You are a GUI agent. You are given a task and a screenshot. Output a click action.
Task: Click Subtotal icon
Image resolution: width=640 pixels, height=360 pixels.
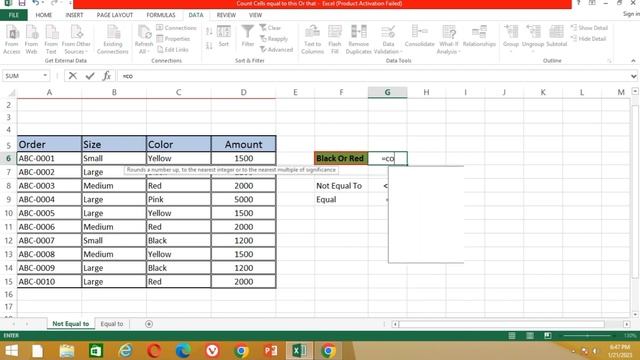[x=556, y=36]
